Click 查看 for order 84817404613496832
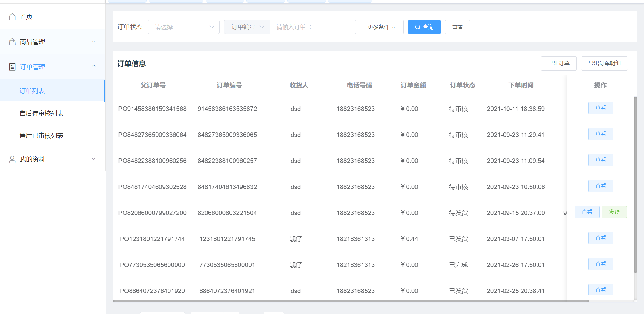Screen dimensions: 644x314 click(601, 186)
